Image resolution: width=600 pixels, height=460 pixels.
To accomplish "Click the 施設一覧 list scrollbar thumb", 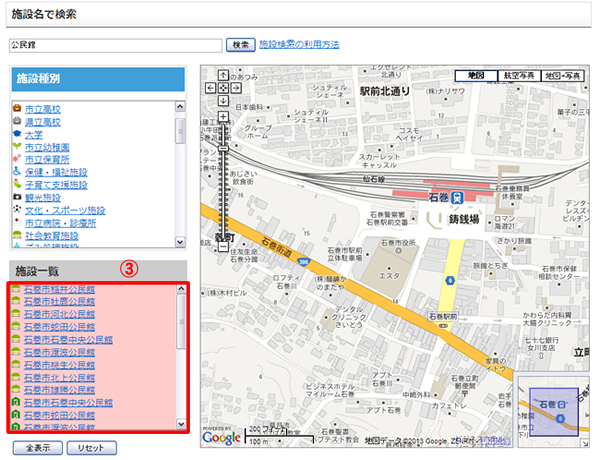I will pos(181,322).
